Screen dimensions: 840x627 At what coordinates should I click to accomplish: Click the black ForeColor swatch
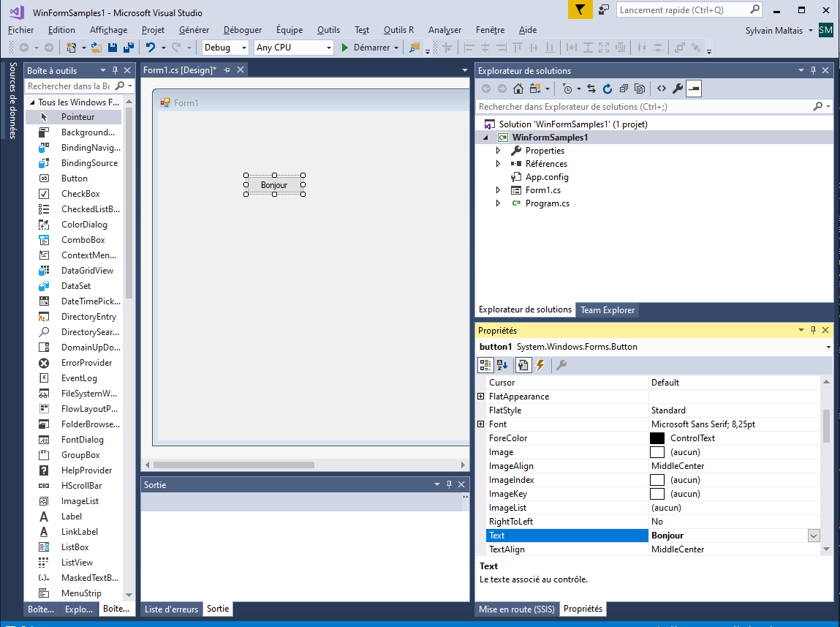(x=657, y=438)
